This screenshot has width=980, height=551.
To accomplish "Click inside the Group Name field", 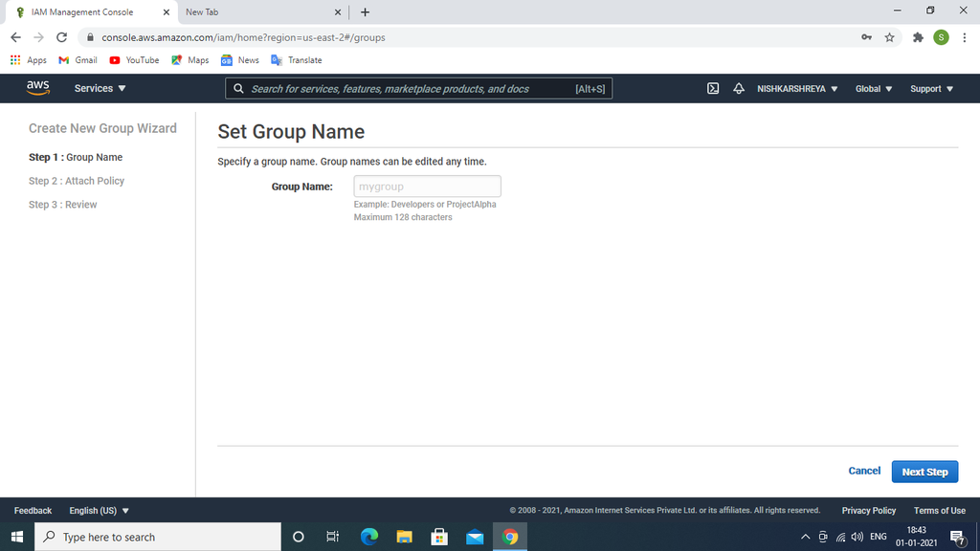I will [x=427, y=186].
